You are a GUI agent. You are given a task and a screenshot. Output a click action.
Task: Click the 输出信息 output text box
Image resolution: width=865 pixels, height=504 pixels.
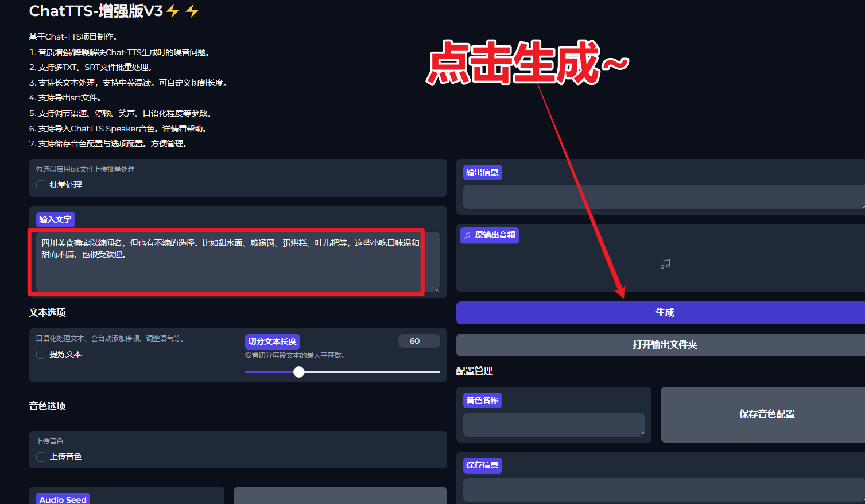click(x=664, y=197)
